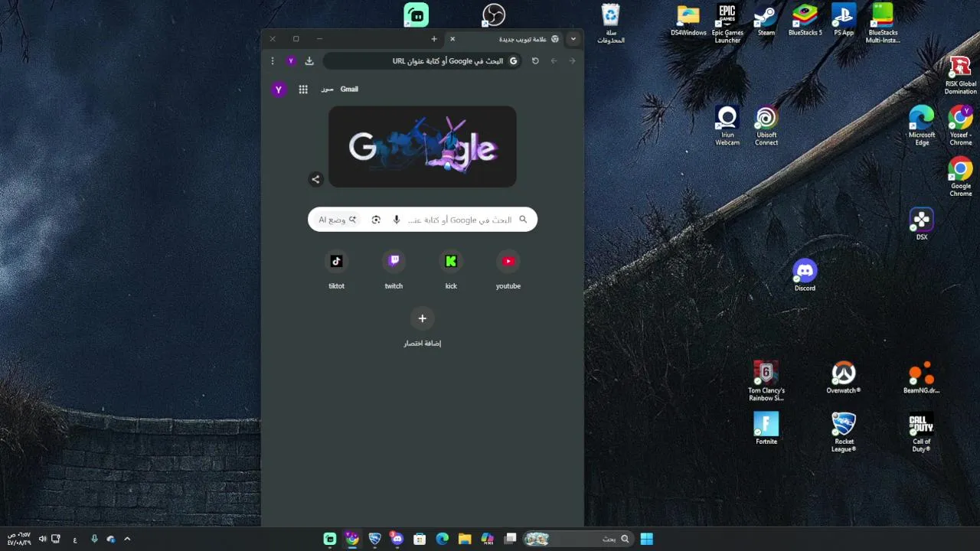Select Steam desktop icon
Image resolution: width=980 pixels, height=551 pixels.
click(766, 21)
